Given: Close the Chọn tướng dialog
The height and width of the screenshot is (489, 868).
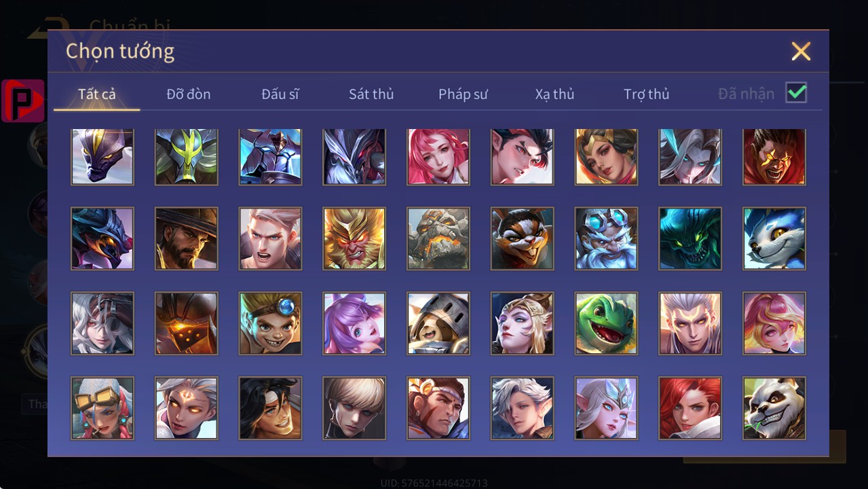Looking at the screenshot, I should click(x=801, y=51).
